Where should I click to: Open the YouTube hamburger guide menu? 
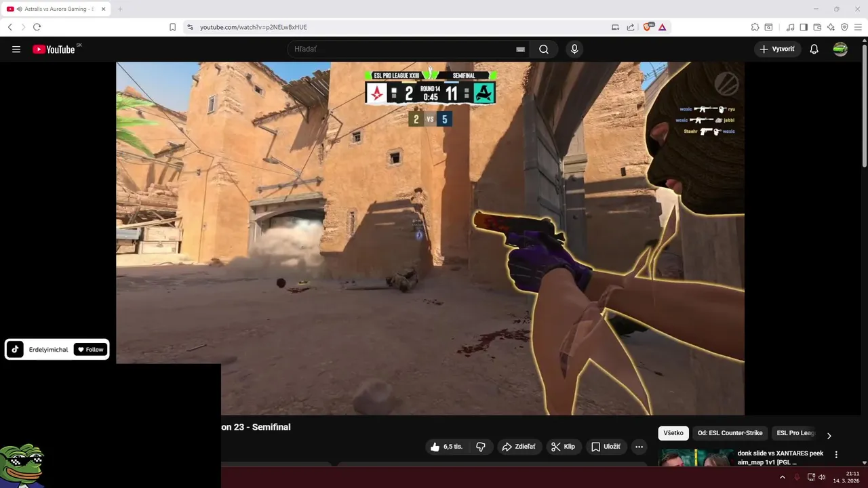[16, 49]
